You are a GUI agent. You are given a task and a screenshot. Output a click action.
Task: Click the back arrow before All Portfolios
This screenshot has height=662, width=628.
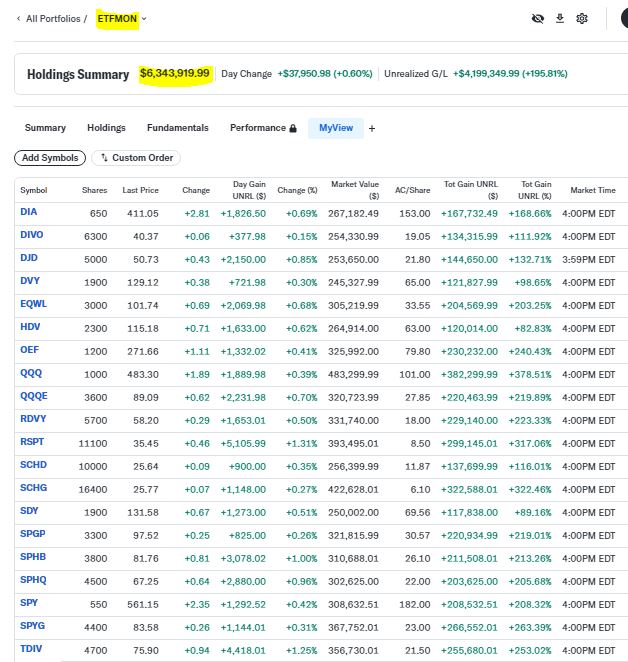(x=19, y=18)
